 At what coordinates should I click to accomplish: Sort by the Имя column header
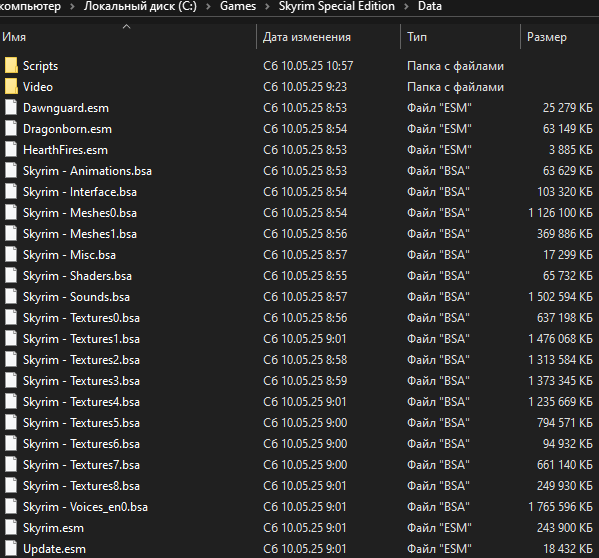(x=128, y=37)
